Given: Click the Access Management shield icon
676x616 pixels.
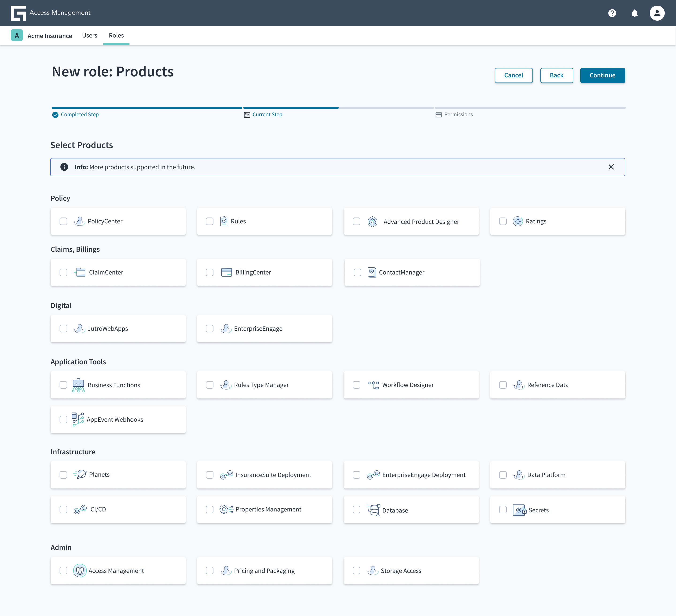Looking at the screenshot, I should click(x=80, y=571).
